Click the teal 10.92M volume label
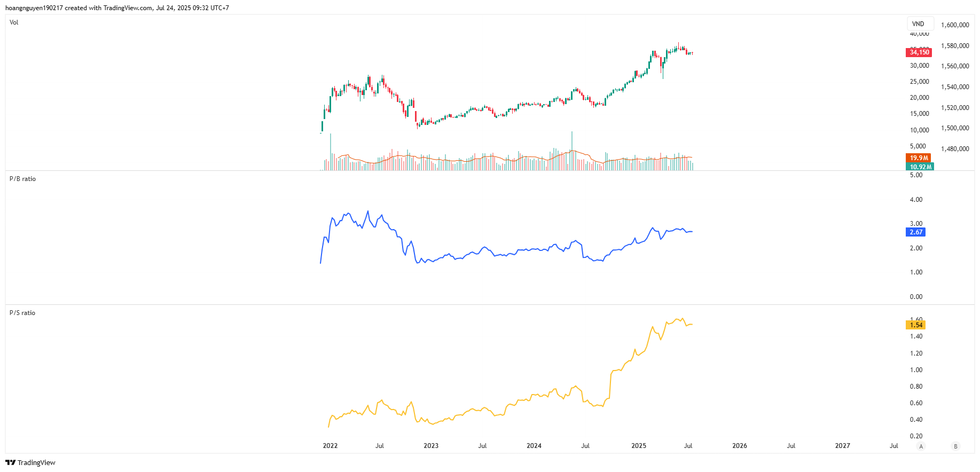This screenshot has height=472, width=980. pyautogui.click(x=920, y=167)
